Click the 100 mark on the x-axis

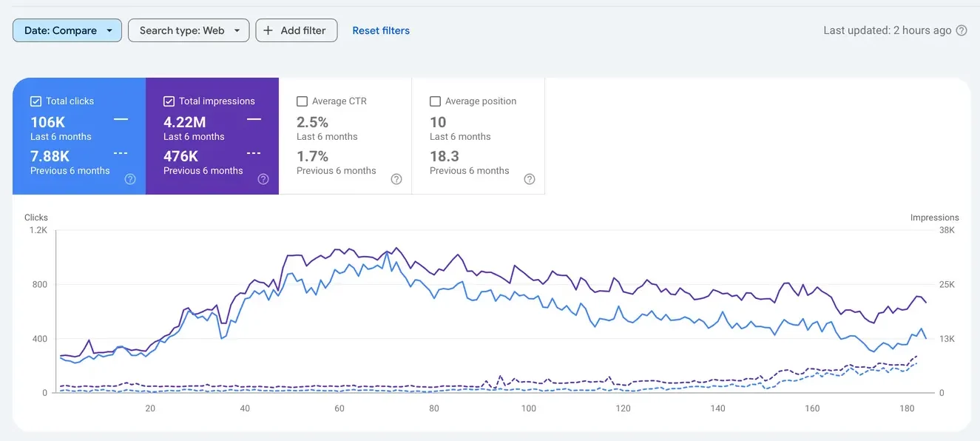coord(528,408)
